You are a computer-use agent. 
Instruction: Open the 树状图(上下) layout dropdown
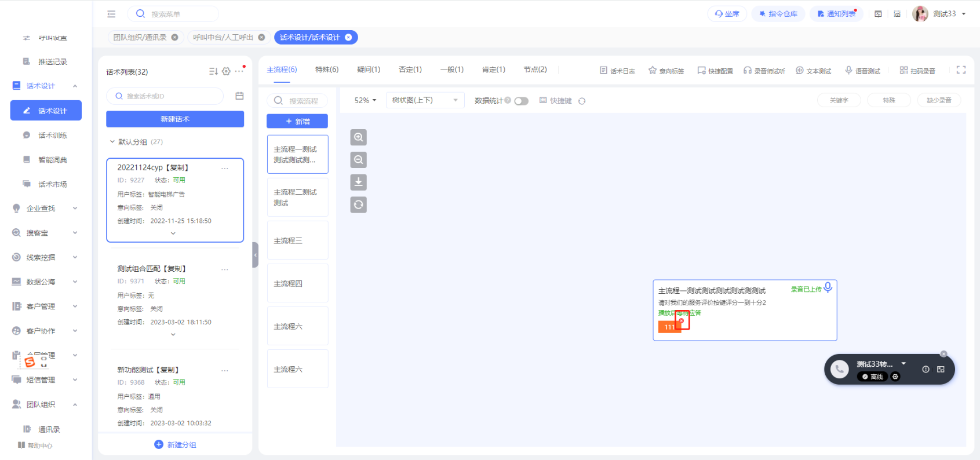pyautogui.click(x=425, y=101)
